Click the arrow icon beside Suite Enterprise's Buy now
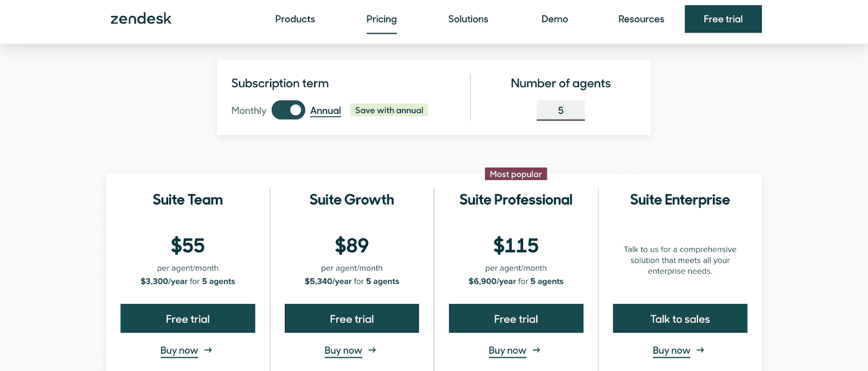Image resolution: width=868 pixels, height=371 pixels. (700, 350)
